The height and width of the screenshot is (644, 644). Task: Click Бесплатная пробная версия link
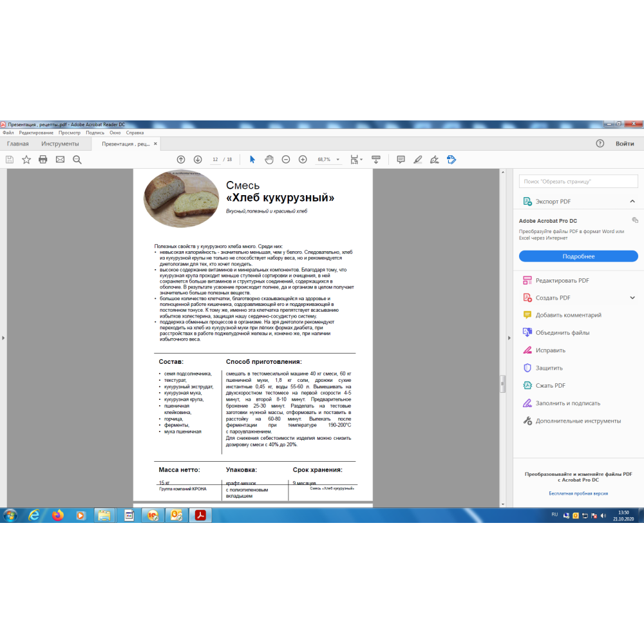point(578,493)
